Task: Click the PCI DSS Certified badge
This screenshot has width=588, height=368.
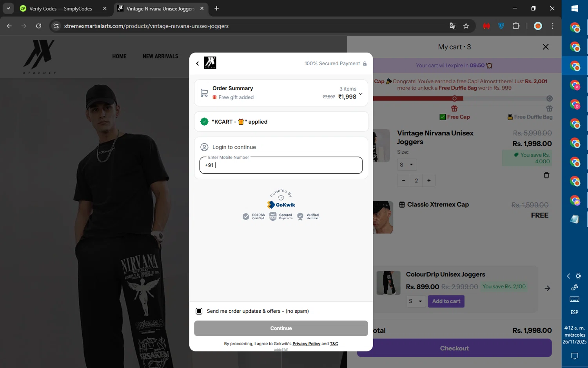Action: (254, 217)
